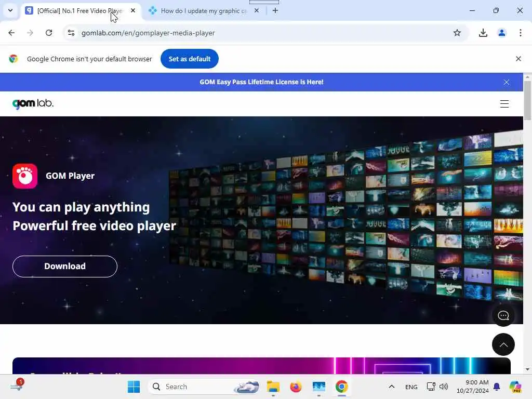Close the GOM Easy Pass banner
Screen dimensions: 532x399
(x=506, y=82)
